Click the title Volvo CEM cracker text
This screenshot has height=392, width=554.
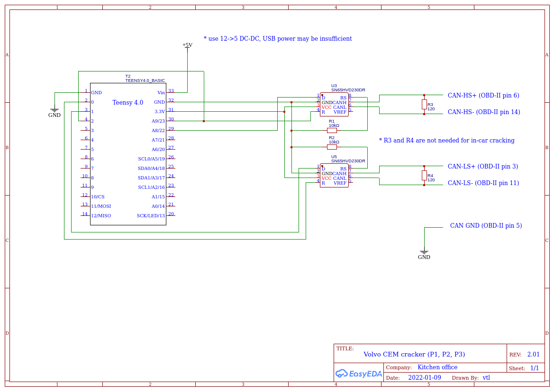tap(414, 354)
